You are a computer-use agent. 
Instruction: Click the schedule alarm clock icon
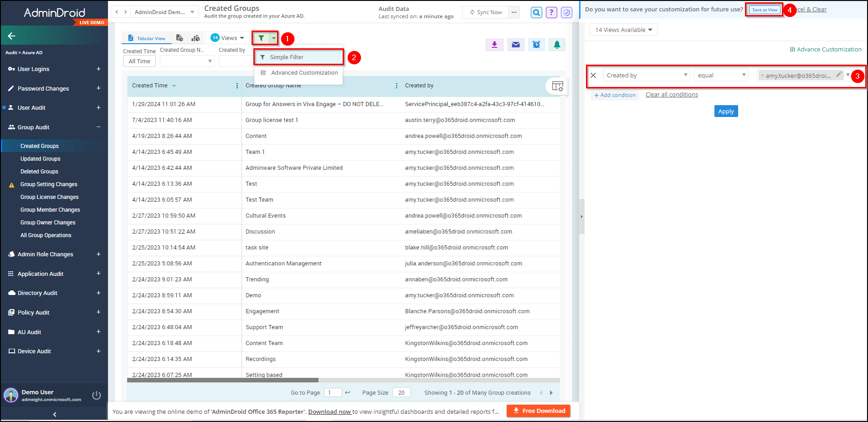tap(536, 45)
